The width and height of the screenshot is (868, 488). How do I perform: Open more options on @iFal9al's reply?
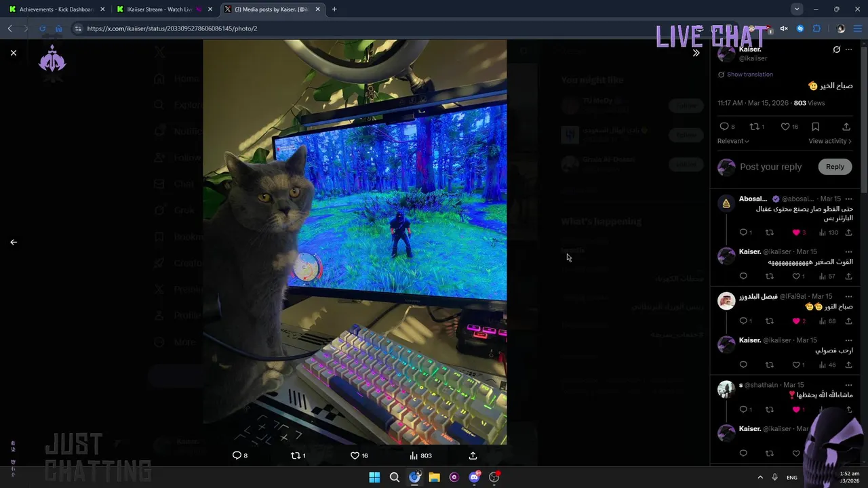click(848, 296)
